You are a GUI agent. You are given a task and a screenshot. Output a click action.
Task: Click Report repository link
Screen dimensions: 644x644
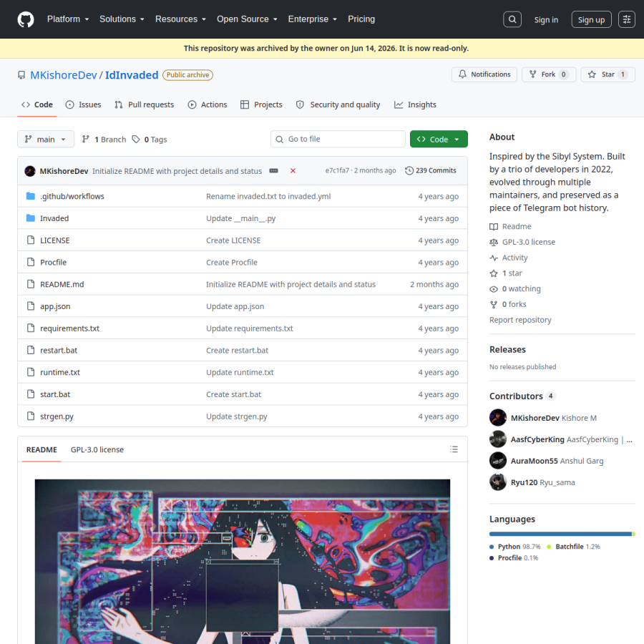[x=520, y=320]
